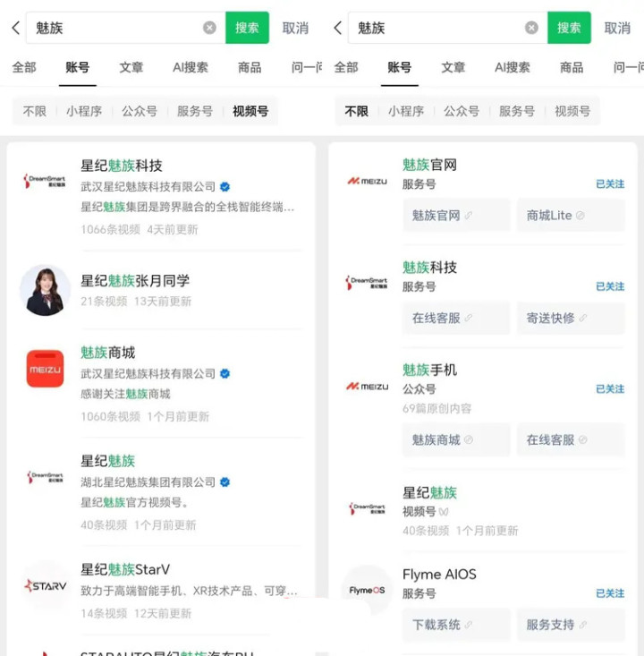Open 星纪魅族张月同学 profile photo
Viewport: 644px width, 656px height.
click(x=45, y=290)
